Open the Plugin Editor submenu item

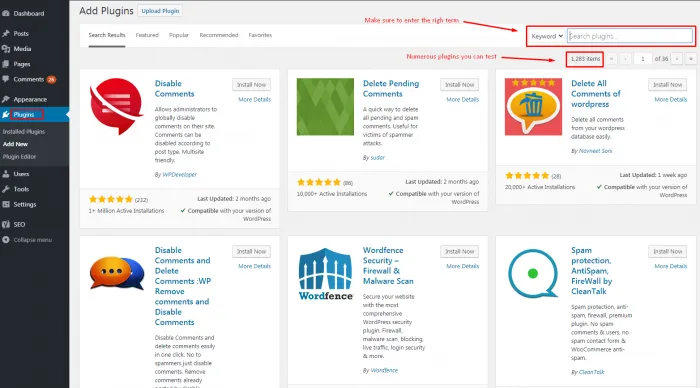[19, 157]
